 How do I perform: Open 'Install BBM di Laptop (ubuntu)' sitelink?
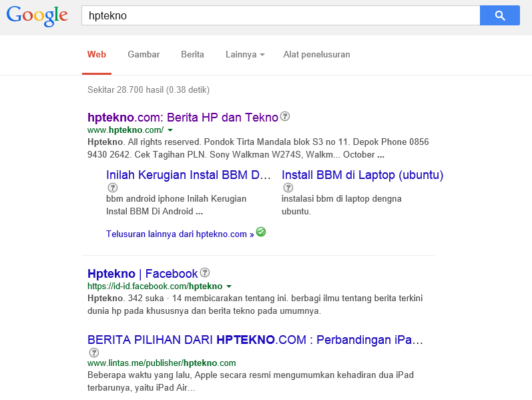362,175
